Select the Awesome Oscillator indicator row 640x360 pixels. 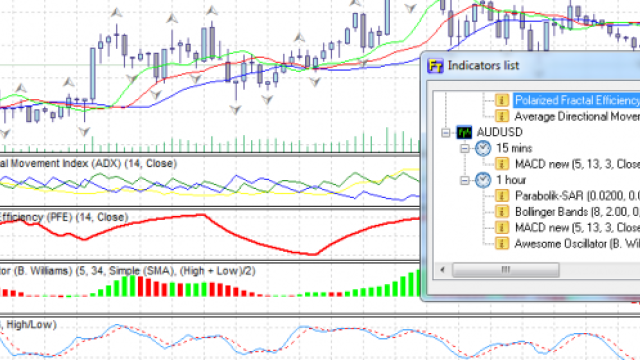tap(576, 244)
